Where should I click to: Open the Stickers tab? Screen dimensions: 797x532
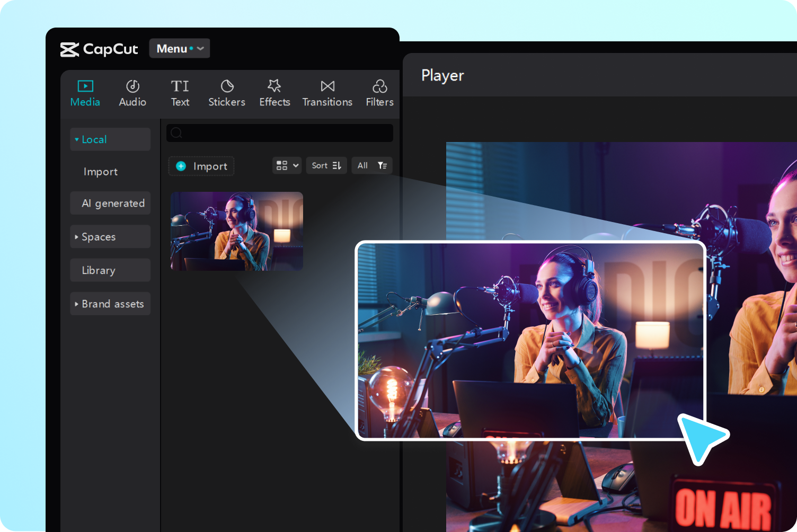tap(227, 92)
